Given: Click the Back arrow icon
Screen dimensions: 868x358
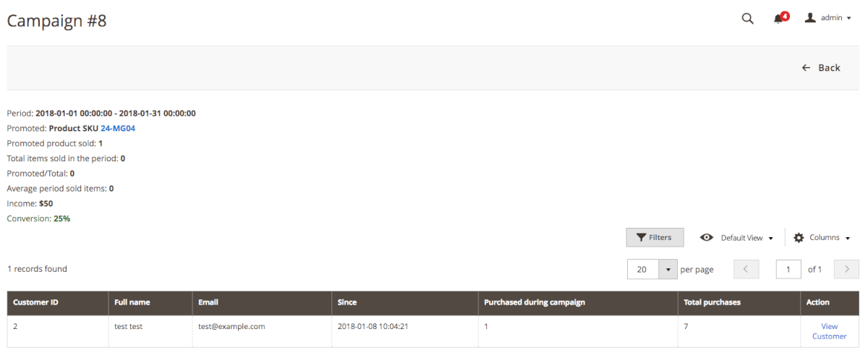Looking at the screenshot, I should [806, 68].
